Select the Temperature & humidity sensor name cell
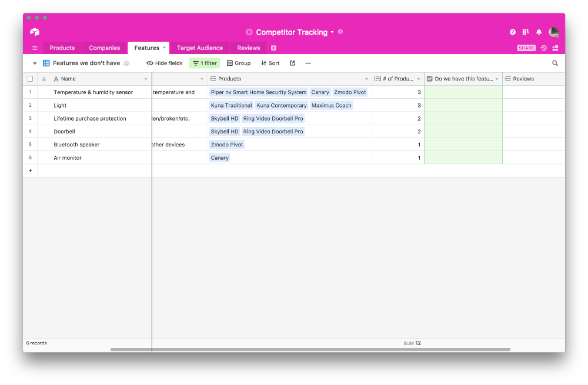This screenshot has height=385, width=588. click(95, 92)
